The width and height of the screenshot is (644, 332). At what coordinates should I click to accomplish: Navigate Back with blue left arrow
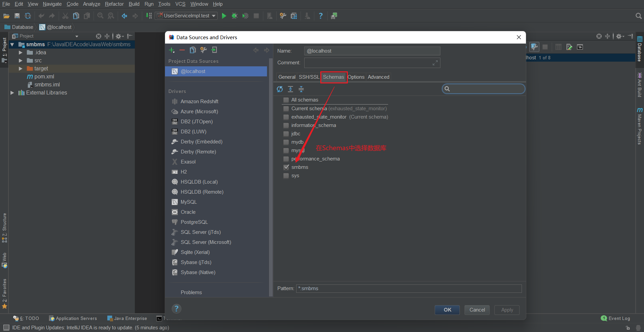tap(124, 16)
